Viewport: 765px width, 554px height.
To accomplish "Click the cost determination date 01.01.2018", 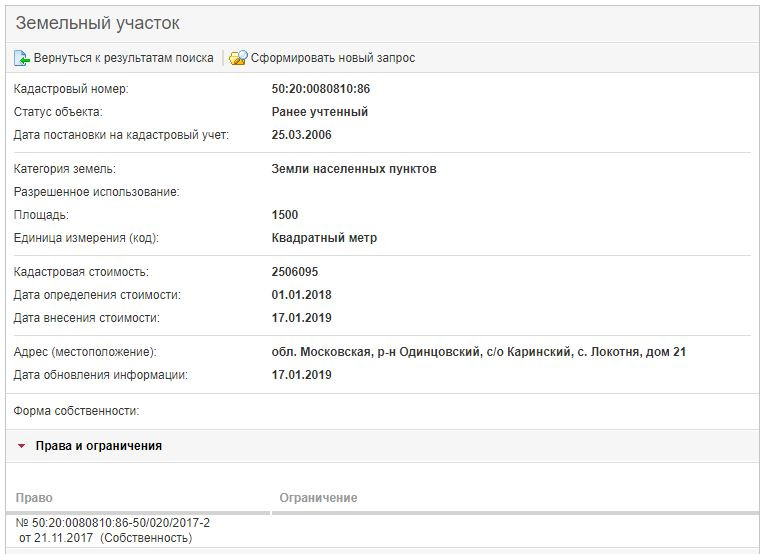I will 302,295.
